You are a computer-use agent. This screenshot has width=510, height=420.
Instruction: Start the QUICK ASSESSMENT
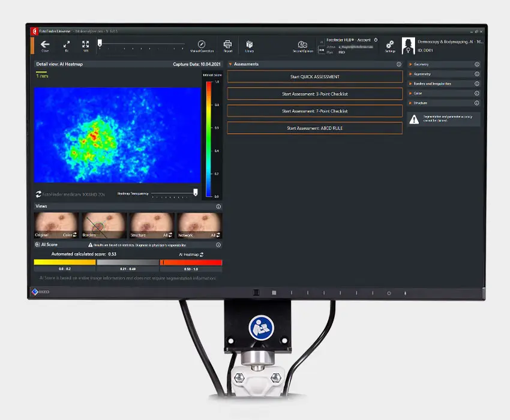(314, 77)
